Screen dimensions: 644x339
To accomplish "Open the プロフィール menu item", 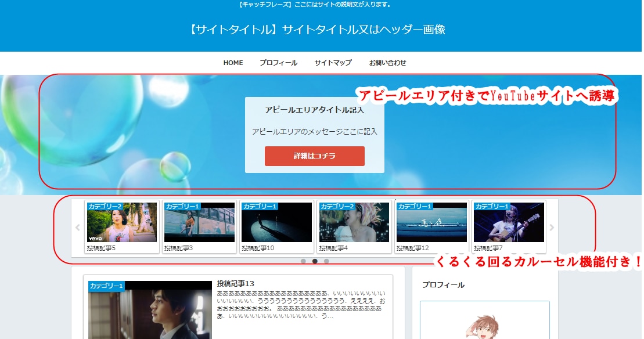I will [x=278, y=63].
